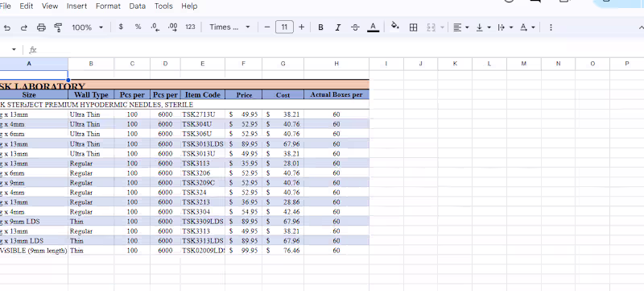
Task: Click the font size field showing 11
Action: tap(284, 27)
